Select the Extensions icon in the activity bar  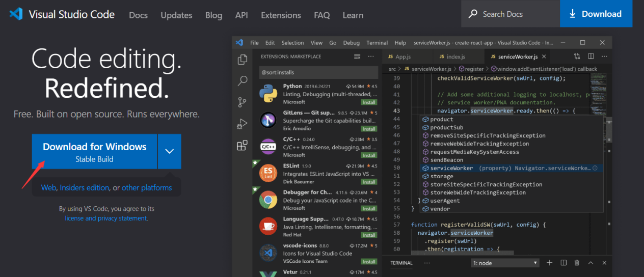(243, 146)
